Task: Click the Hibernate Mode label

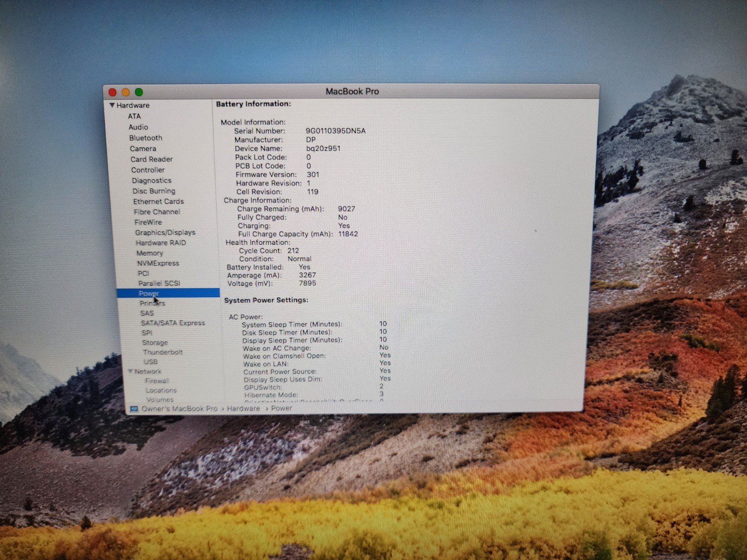Action: pyautogui.click(x=271, y=395)
